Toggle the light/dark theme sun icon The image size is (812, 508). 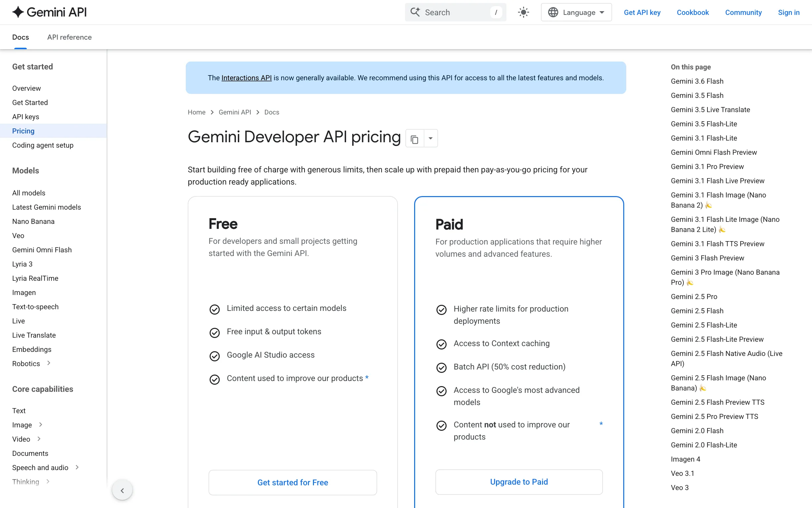523,13
